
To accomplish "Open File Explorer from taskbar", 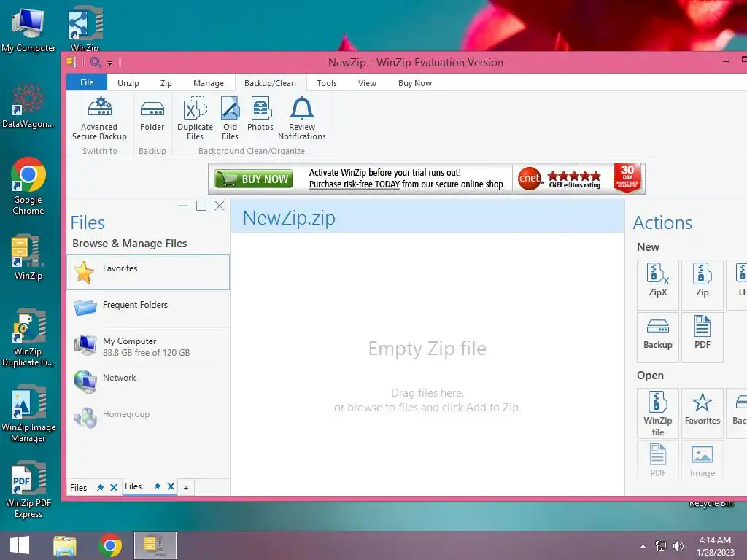I will click(65, 545).
